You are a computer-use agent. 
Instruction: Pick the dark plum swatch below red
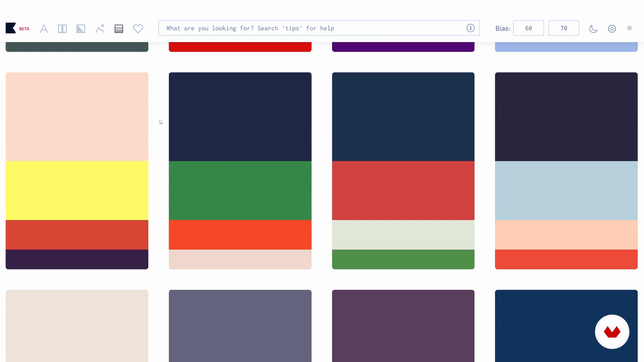[x=77, y=259]
